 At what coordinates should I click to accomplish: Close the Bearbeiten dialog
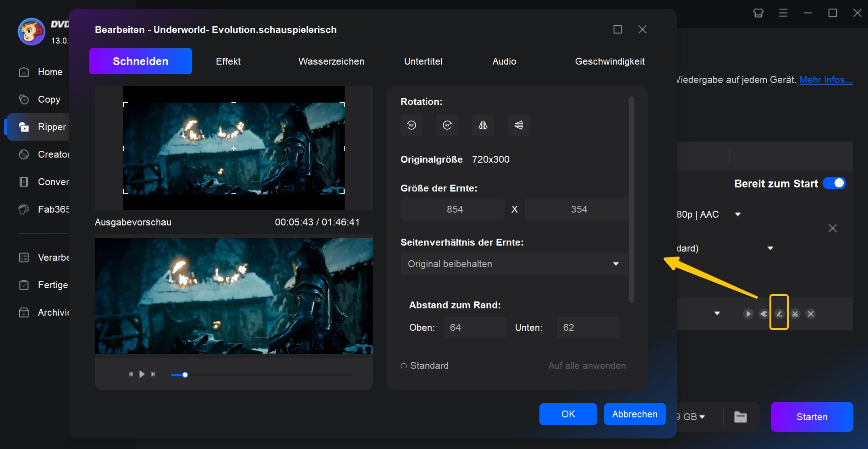click(643, 29)
